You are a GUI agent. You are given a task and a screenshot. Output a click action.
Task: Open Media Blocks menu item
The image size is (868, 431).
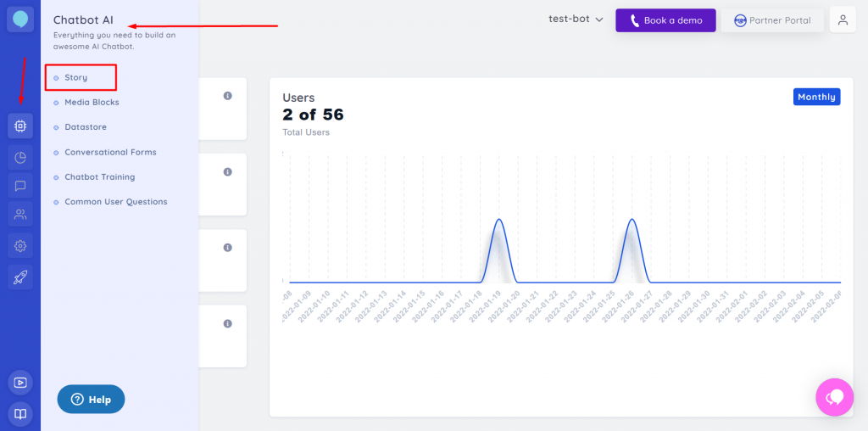click(x=92, y=103)
